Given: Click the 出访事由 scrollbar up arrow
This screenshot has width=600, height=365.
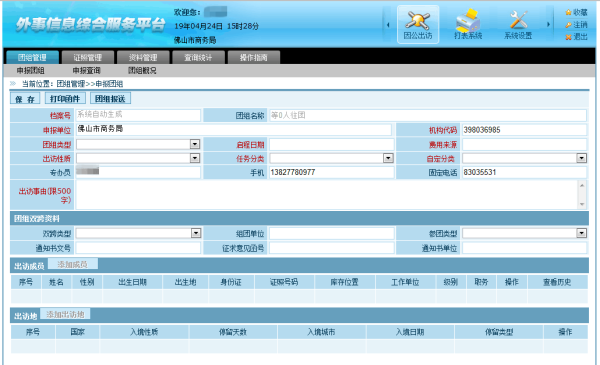Looking at the screenshot, I should click(x=582, y=185).
